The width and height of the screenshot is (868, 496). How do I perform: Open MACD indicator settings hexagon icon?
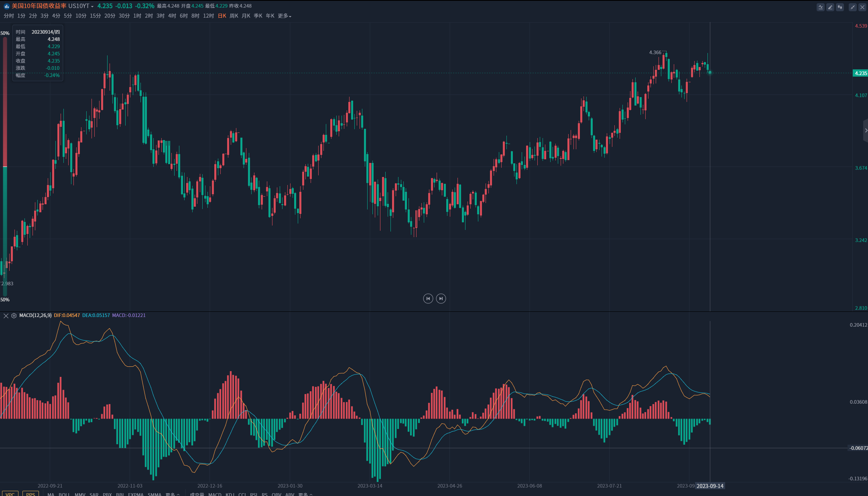click(14, 316)
